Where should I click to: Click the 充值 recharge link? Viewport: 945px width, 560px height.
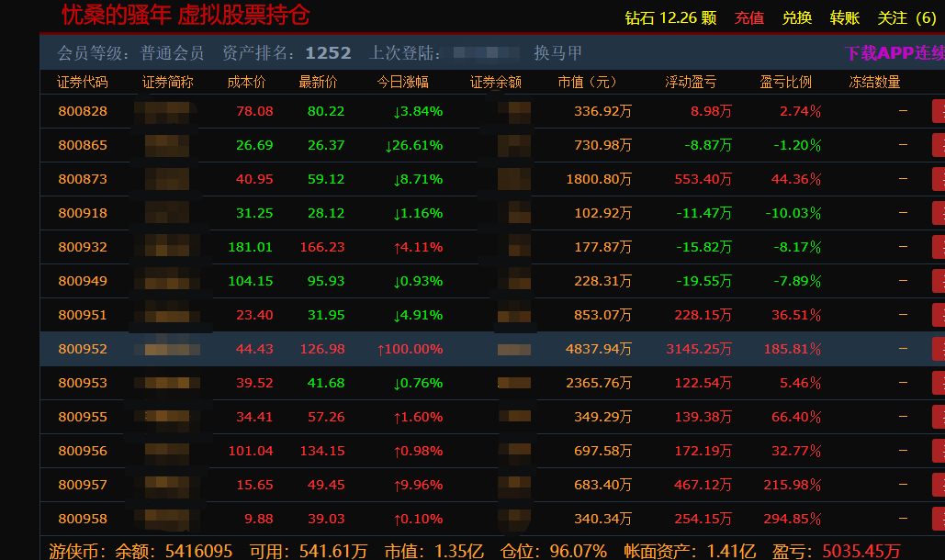click(749, 17)
